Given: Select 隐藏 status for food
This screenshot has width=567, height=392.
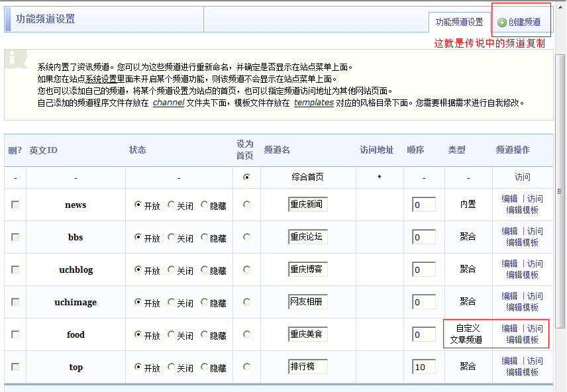Looking at the screenshot, I should pyautogui.click(x=204, y=334).
